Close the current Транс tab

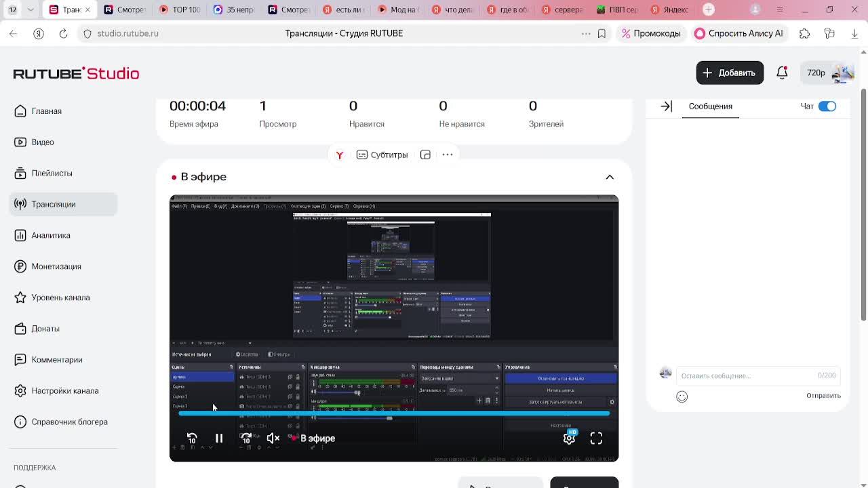pos(87,9)
